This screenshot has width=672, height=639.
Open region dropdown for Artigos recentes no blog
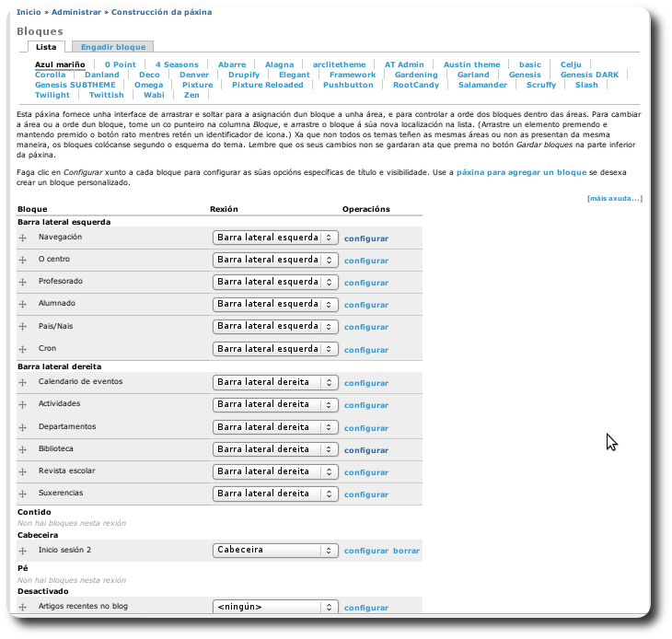tap(275, 608)
